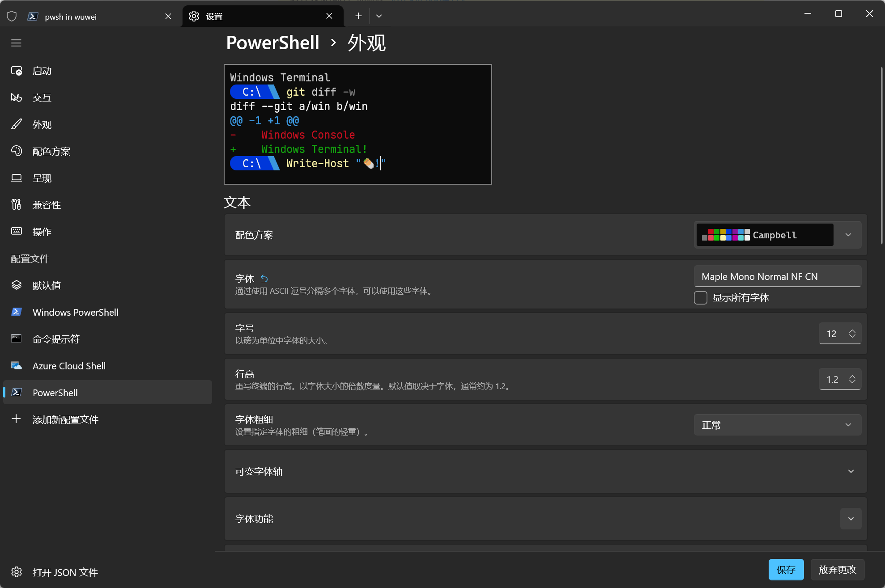Select the Azure Cloud Shell profile
This screenshot has width=885, height=588.
[69, 365]
